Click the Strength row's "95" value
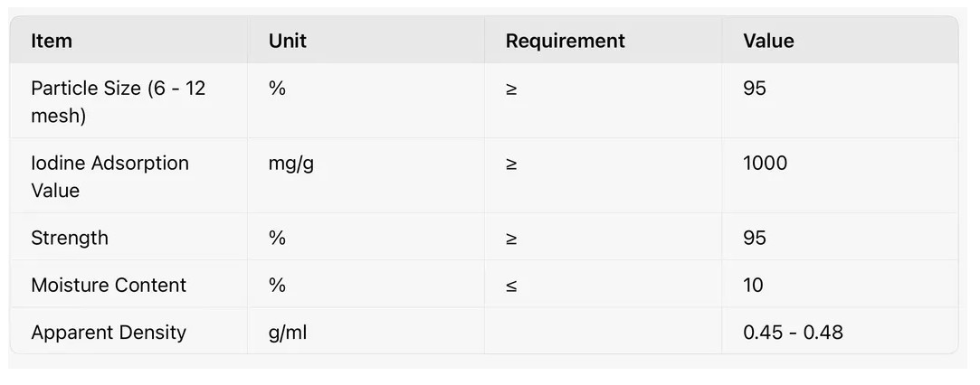980x385 pixels. 754,238
